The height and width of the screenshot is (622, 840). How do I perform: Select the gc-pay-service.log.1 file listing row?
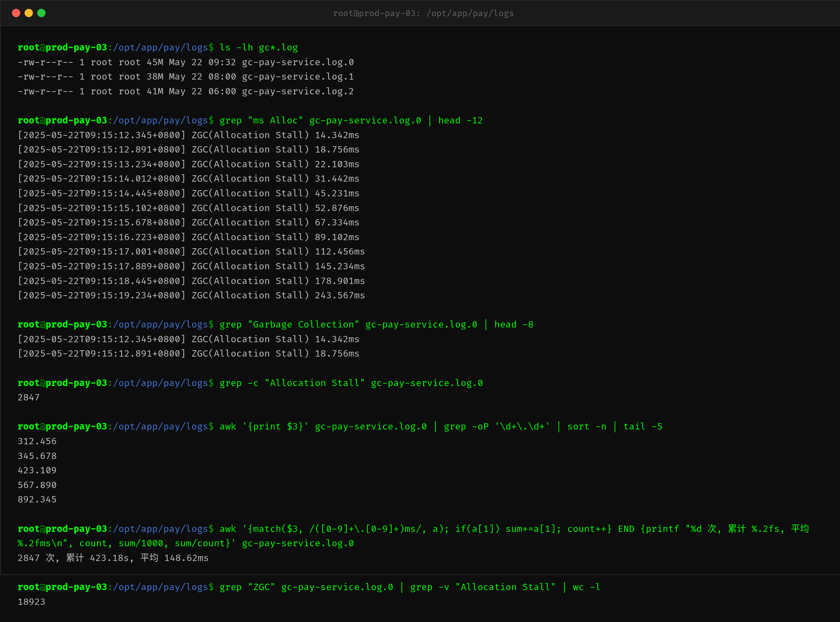click(x=185, y=77)
